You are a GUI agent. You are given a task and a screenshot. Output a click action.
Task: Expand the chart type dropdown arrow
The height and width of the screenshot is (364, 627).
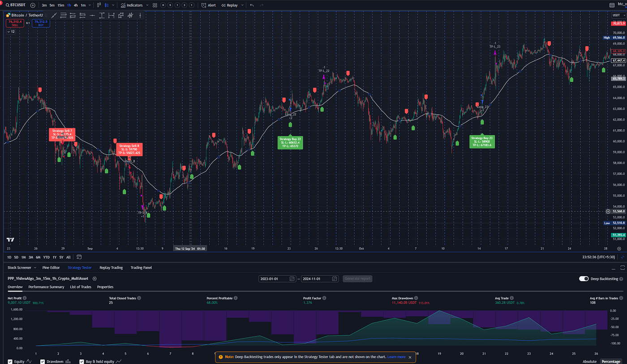[x=113, y=5]
